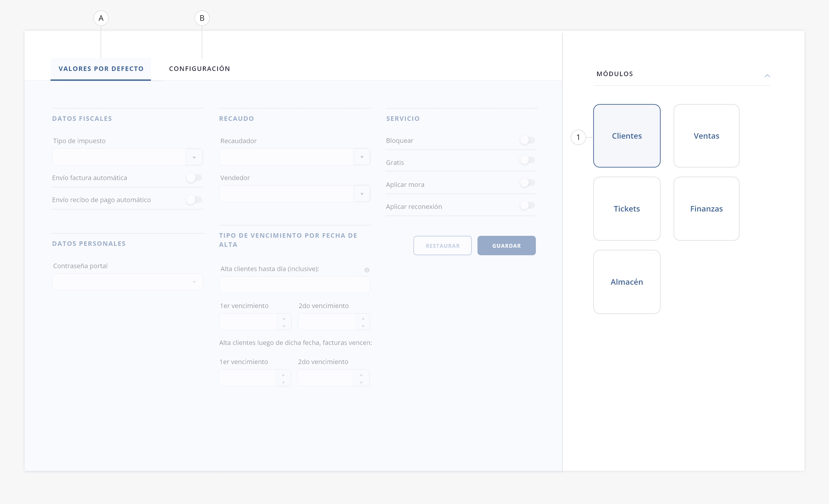The width and height of the screenshot is (829, 504).
Task: Open Contraseña portal dropdown
Action: pyautogui.click(x=194, y=282)
